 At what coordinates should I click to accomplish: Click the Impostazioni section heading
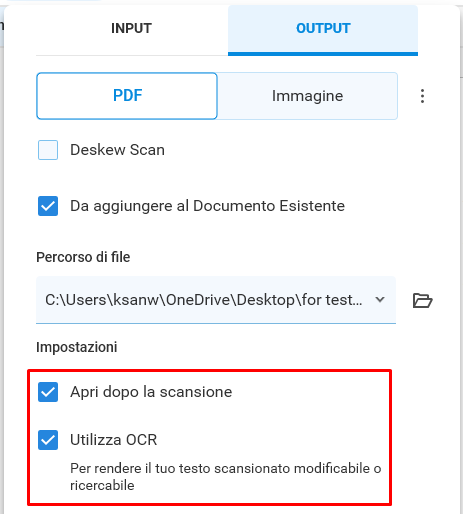click(77, 347)
